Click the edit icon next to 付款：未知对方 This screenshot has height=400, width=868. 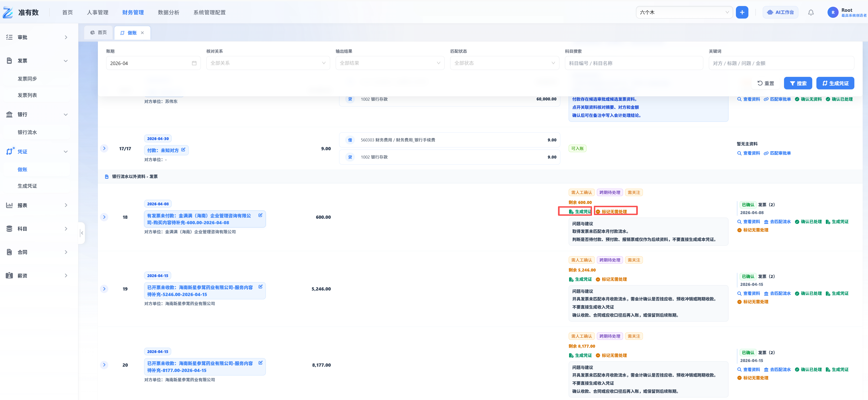183,150
